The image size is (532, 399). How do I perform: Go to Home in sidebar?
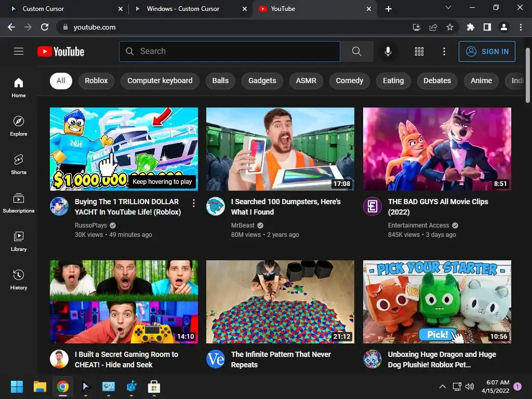click(19, 88)
